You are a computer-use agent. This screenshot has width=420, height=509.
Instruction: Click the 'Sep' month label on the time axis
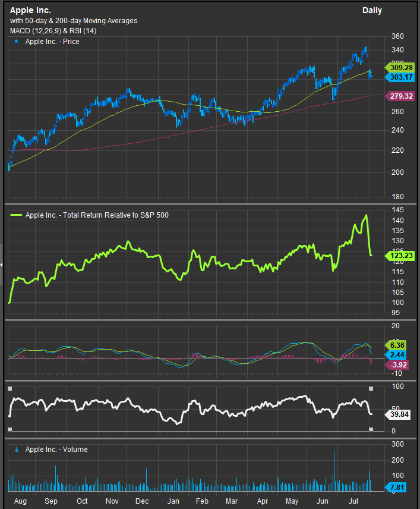point(51,501)
